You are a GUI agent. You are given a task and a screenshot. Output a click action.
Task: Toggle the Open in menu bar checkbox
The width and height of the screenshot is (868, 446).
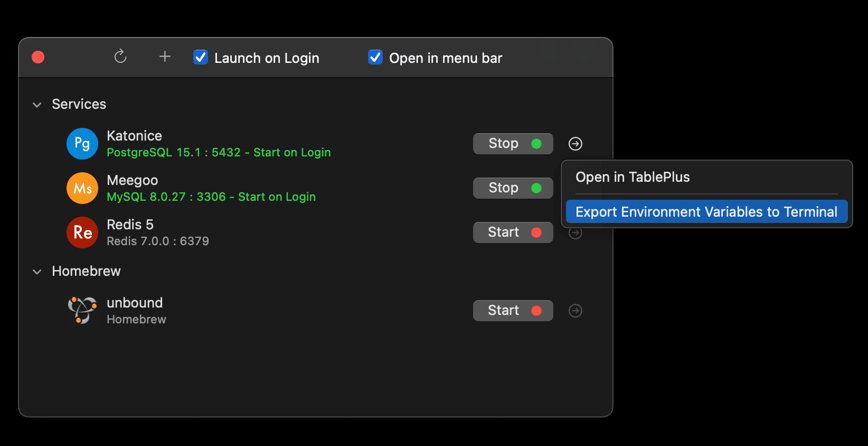[x=375, y=57]
